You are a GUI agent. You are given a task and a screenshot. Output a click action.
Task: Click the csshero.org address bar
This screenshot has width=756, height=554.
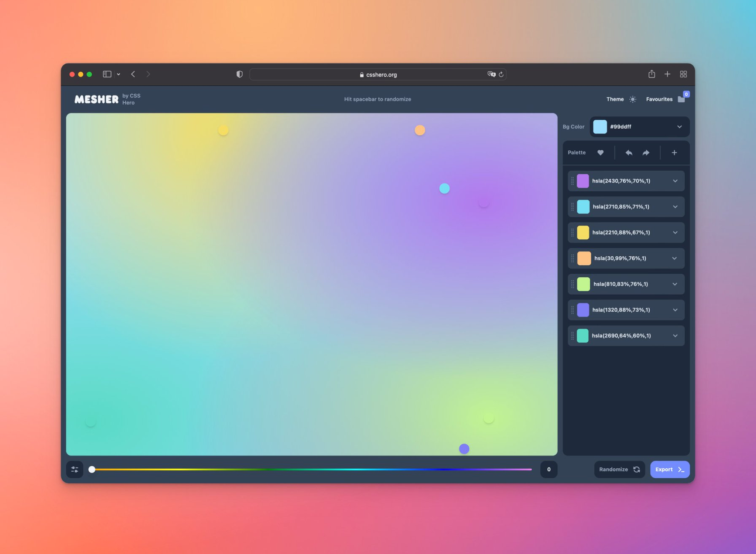(378, 74)
